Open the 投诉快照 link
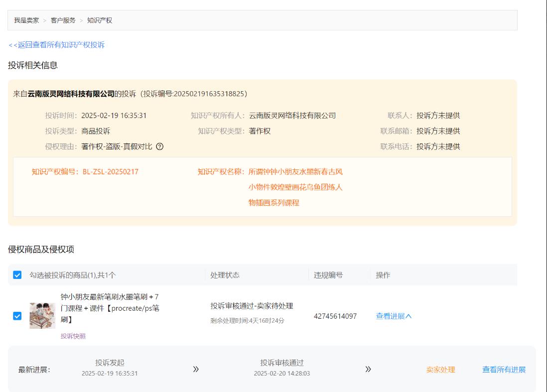The width and height of the screenshot is (547, 392). pos(73,336)
